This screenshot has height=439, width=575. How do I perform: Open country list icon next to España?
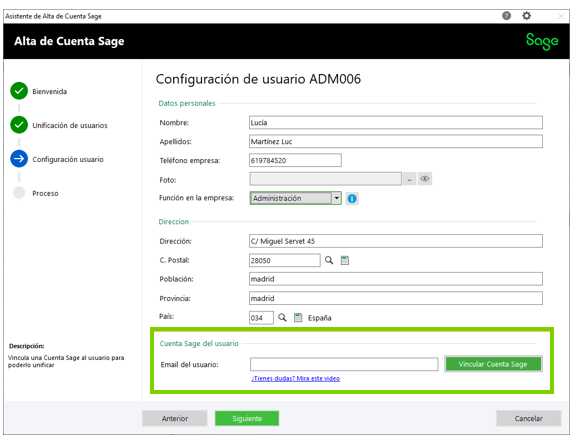pos(298,318)
